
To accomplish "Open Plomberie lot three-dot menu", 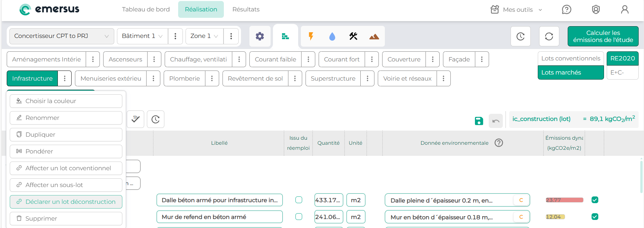I will [212, 79].
